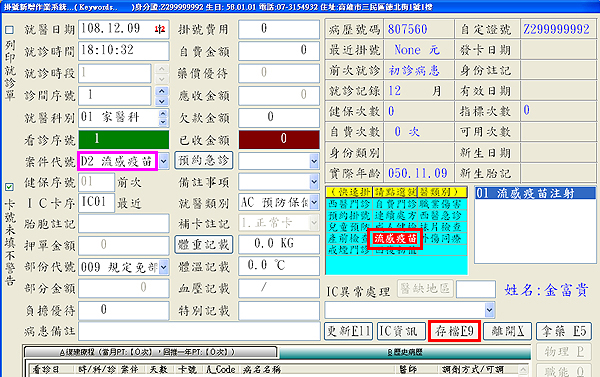Click the 負擔優待 input field
Screen dimensions: 600x377
coord(124,310)
